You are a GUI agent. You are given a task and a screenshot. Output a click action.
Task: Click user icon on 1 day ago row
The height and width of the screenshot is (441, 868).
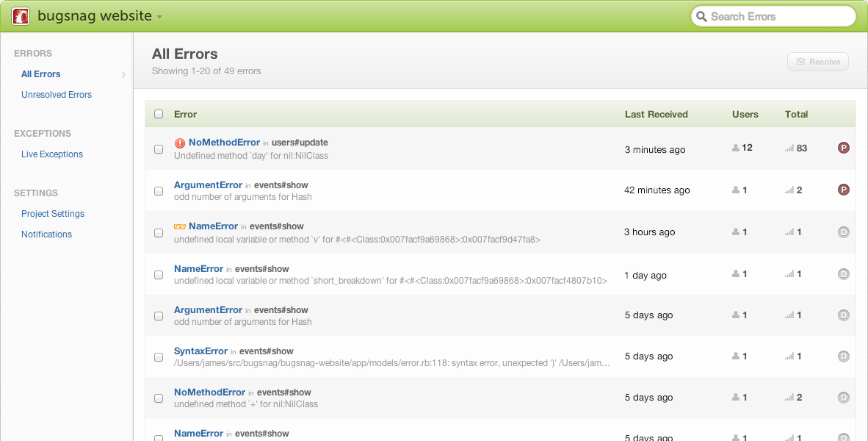coord(736,273)
